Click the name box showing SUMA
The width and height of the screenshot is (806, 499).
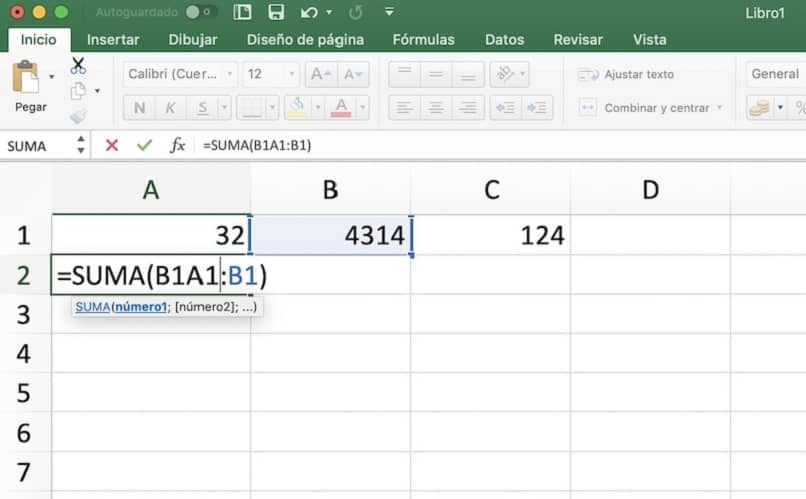tap(39, 146)
